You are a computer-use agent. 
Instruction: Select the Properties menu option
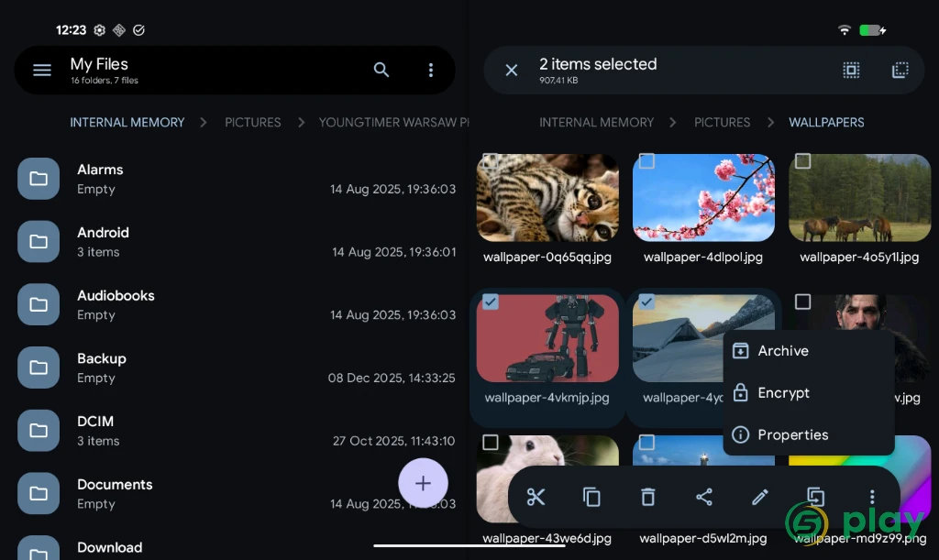[809, 435]
